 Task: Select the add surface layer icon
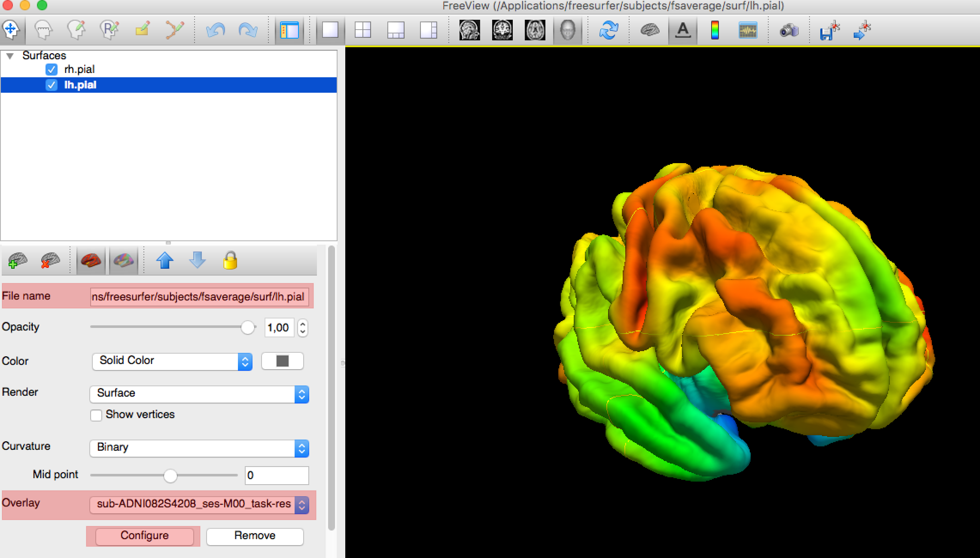pos(18,261)
